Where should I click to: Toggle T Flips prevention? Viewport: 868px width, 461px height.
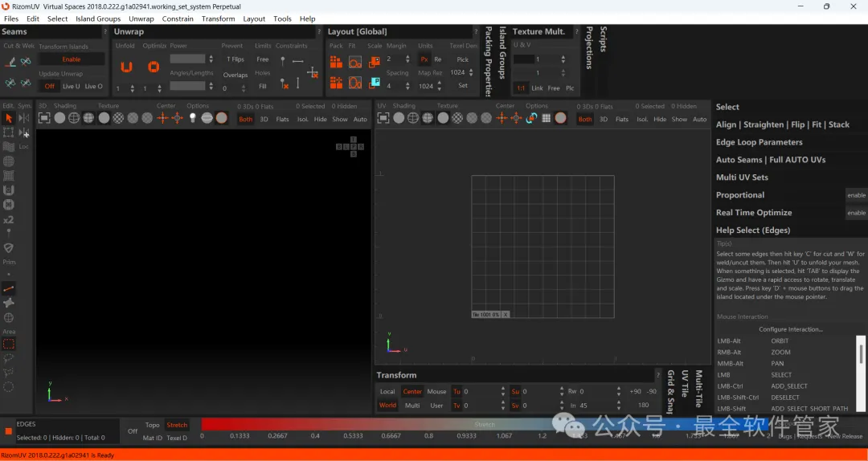pos(235,59)
